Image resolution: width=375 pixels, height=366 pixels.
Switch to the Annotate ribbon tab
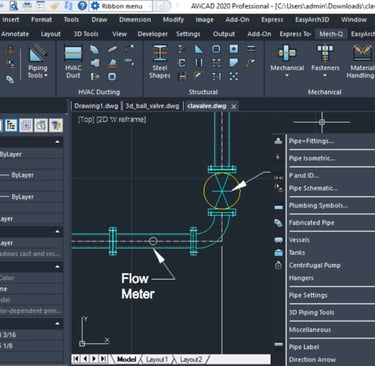click(x=15, y=34)
